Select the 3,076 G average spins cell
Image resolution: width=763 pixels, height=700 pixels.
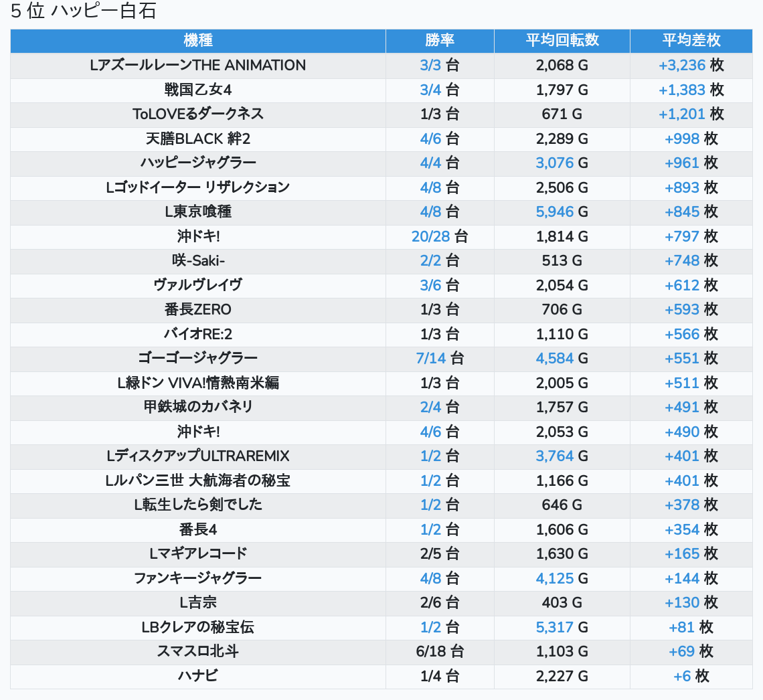point(562,163)
